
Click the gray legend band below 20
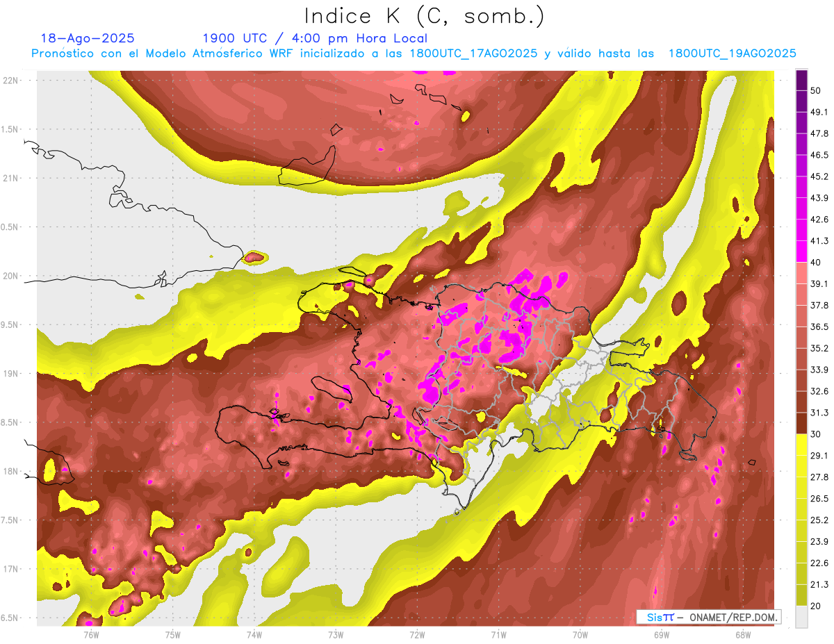(x=801, y=617)
